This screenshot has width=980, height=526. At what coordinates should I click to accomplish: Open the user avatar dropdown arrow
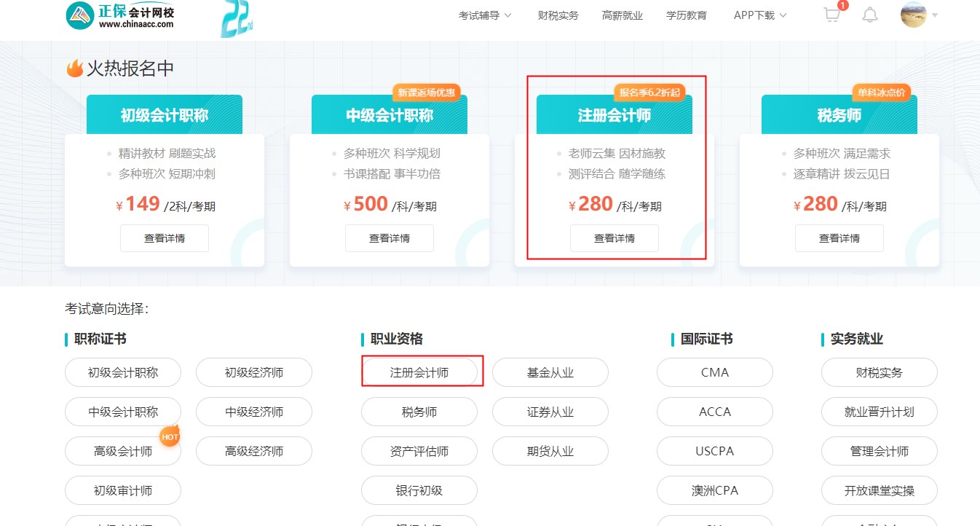[x=935, y=16]
